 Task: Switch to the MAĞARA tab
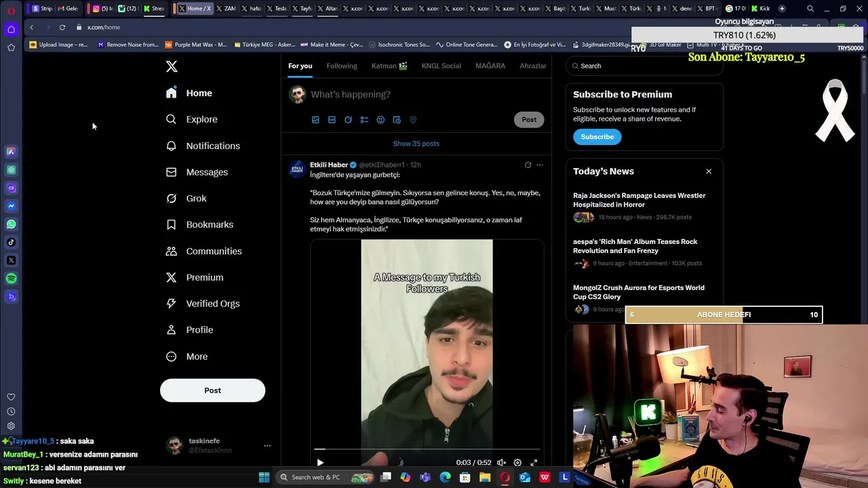tap(490, 66)
